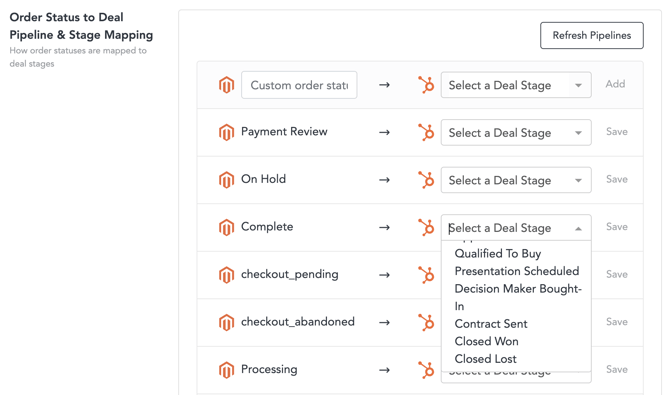Click Magento icon beside Processing

226,369
